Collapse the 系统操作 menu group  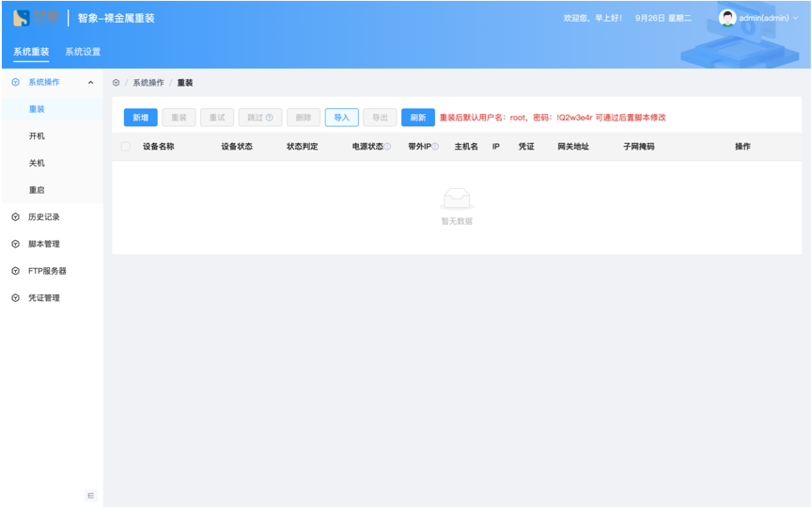90,83
